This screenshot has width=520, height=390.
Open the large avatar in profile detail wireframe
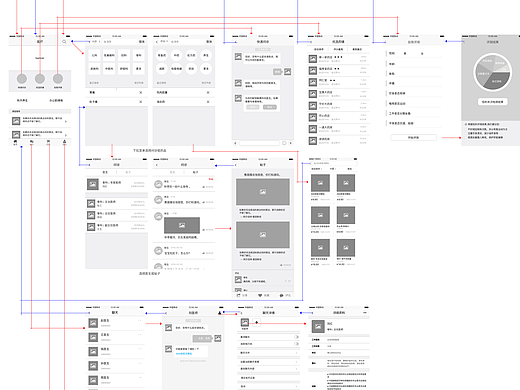(318, 327)
